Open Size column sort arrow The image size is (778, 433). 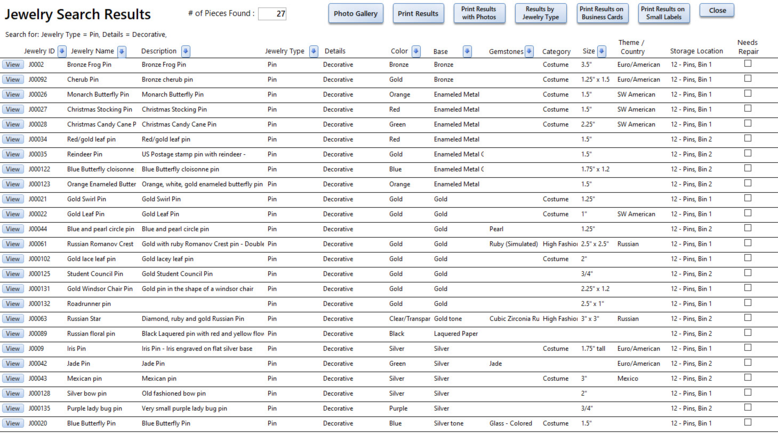tap(602, 51)
